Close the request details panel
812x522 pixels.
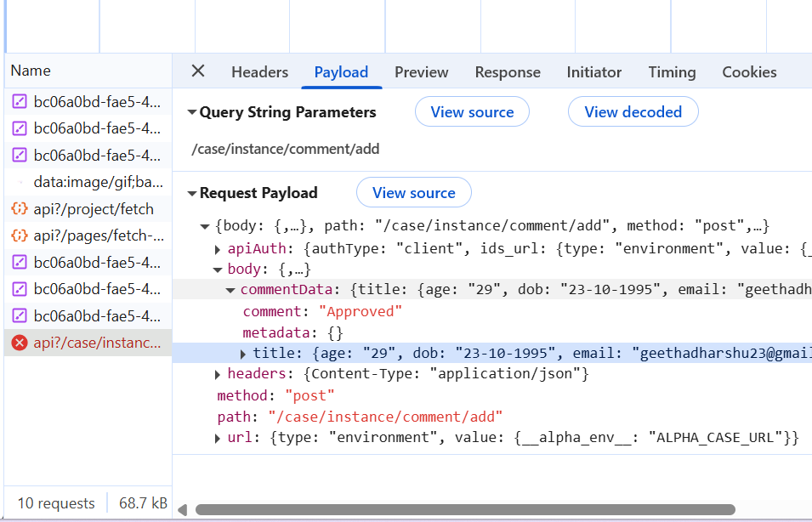[x=198, y=71]
